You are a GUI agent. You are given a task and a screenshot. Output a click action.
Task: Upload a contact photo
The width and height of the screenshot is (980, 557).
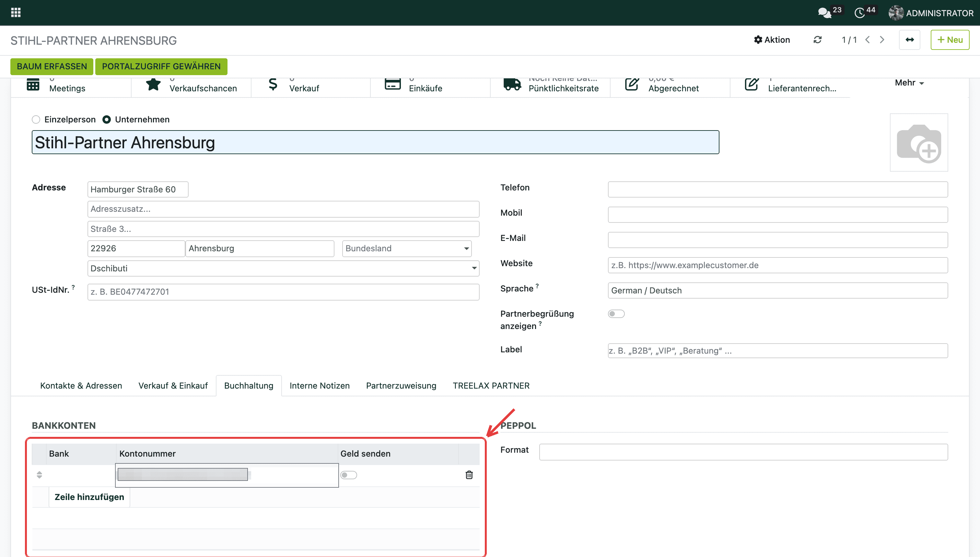[x=919, y=142]
